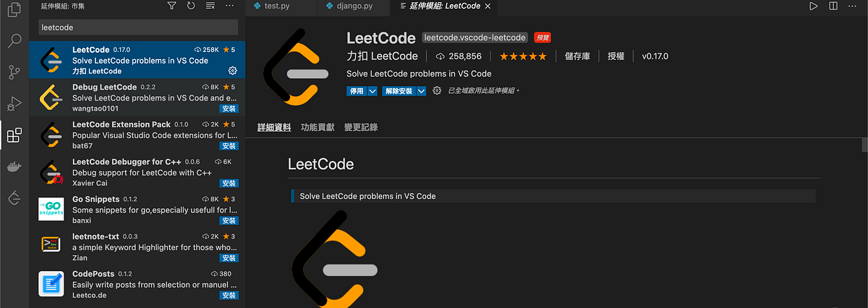Viewport: 868px width, 308px height.
Task: Install Debug LeetCode extension
Action: tap(229, 108)
